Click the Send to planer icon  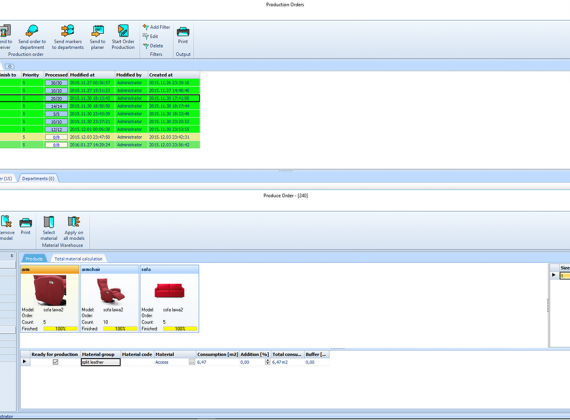tap(97, 31)
